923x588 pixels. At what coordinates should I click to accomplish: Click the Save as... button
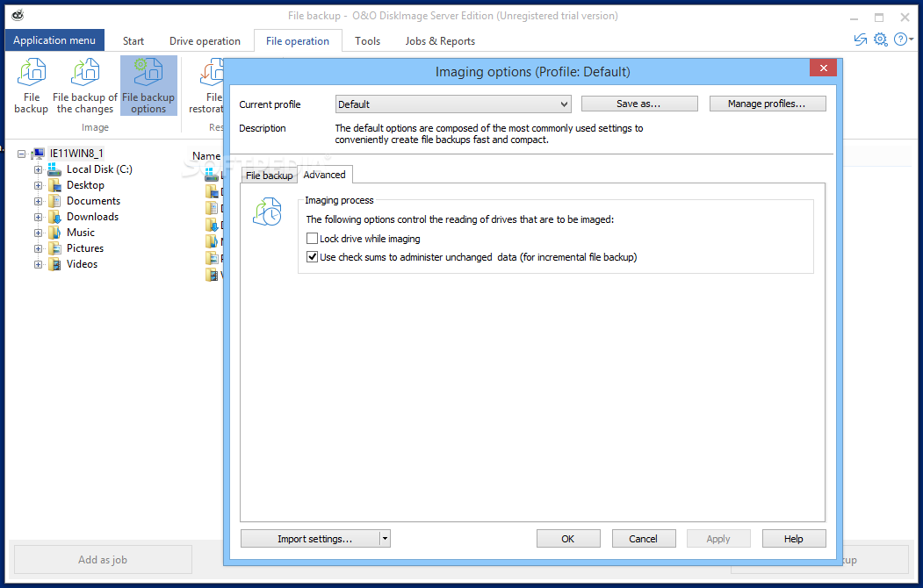[639, 104]
